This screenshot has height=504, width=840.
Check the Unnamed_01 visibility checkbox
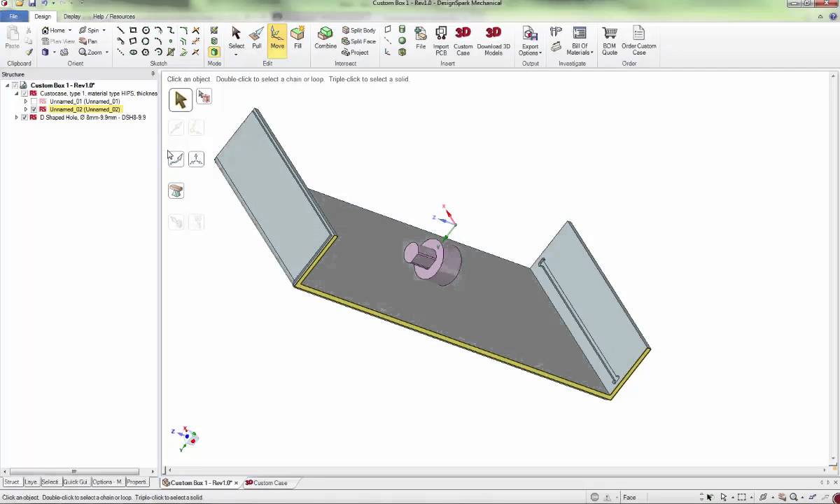(x=34, y=101)
